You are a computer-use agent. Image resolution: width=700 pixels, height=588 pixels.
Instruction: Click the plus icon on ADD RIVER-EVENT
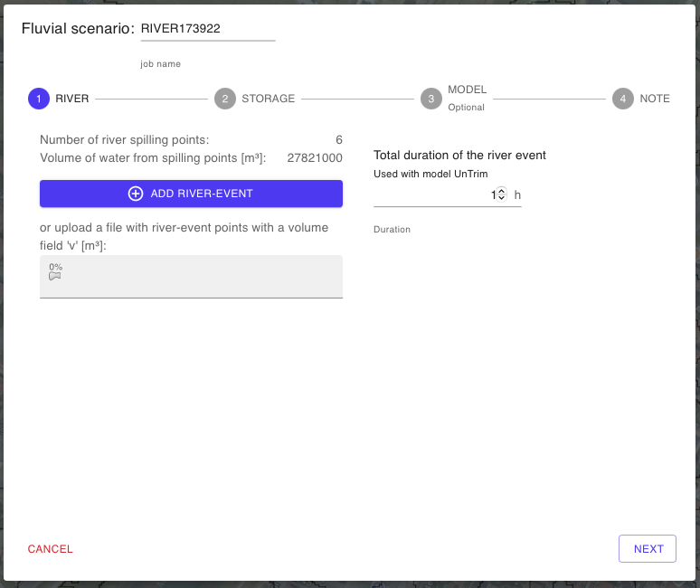(136, 194)
